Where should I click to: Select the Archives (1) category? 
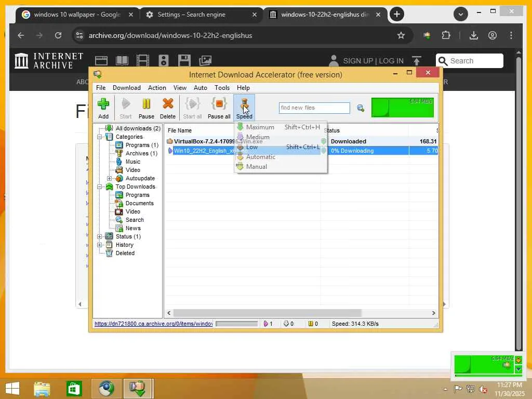click(x=141, y=153)
